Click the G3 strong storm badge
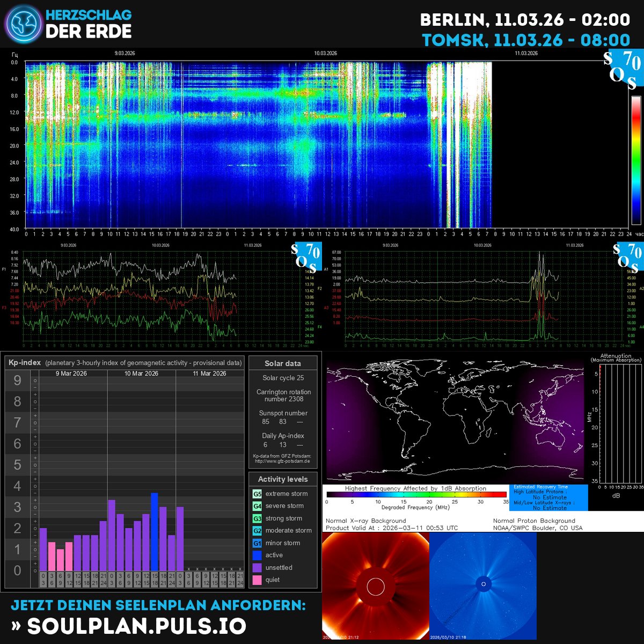The width and height of the screenshot is (644, 644). coord(258,518)
